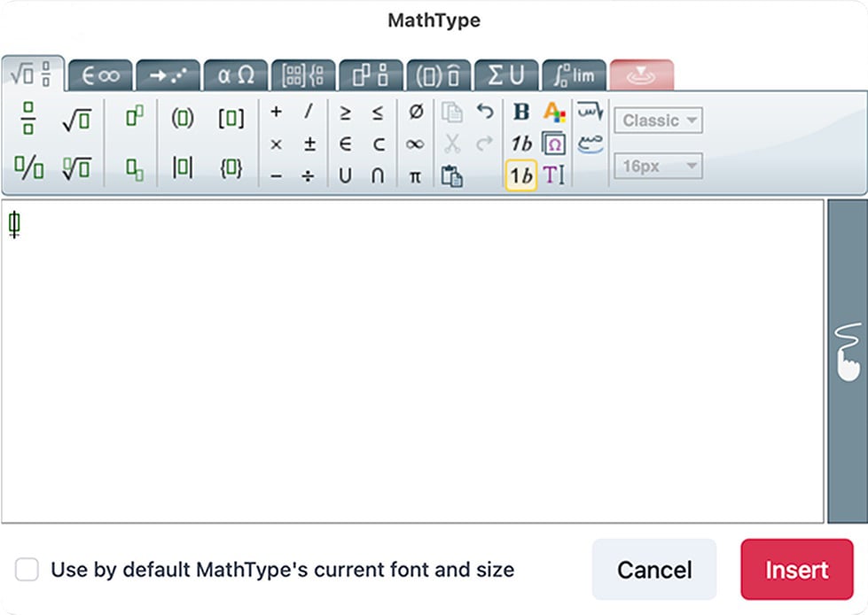This screenshot has width=868, height=615.
Task: Redo the last undone action
Action: [x=484, y=144]
